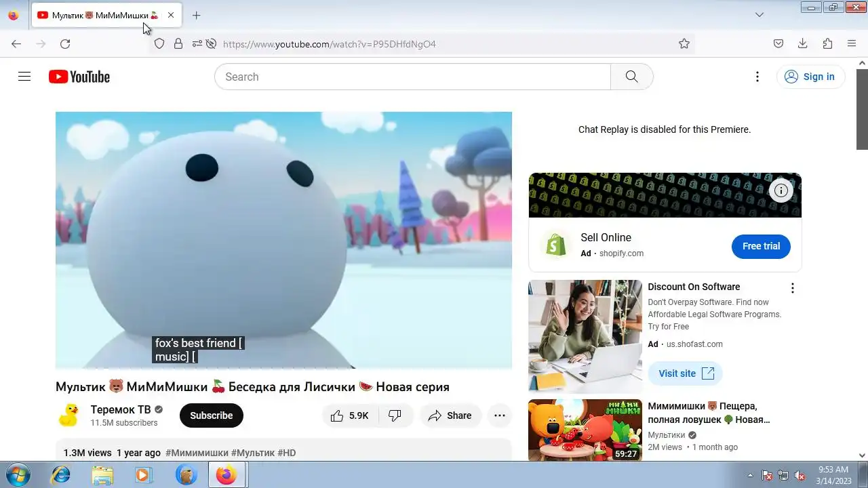Open the Sell Online ad title
This screenshot has height=488, width=868.
(x=606, y=237)
